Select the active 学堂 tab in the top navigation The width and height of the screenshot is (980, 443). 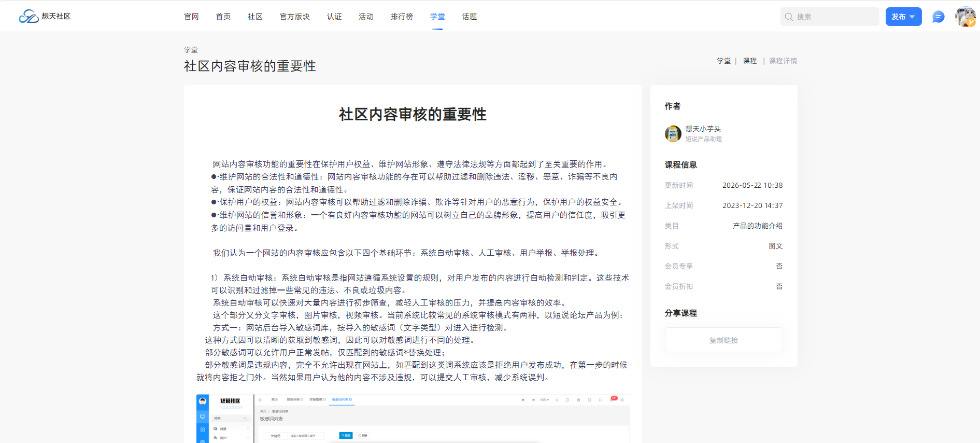tap(437, 17)
